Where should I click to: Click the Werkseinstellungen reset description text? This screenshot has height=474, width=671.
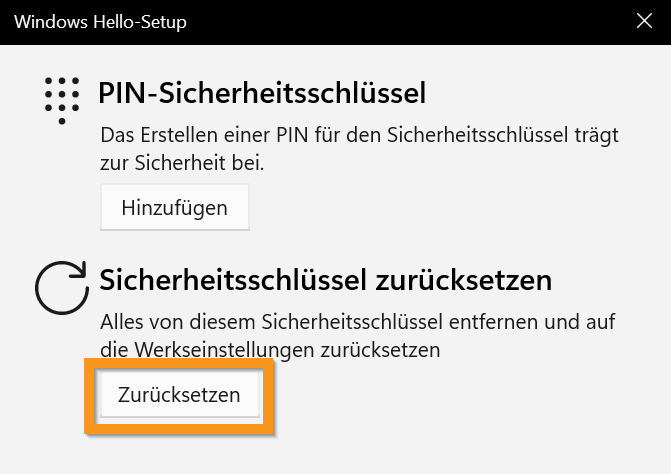(x=357, y=336)
